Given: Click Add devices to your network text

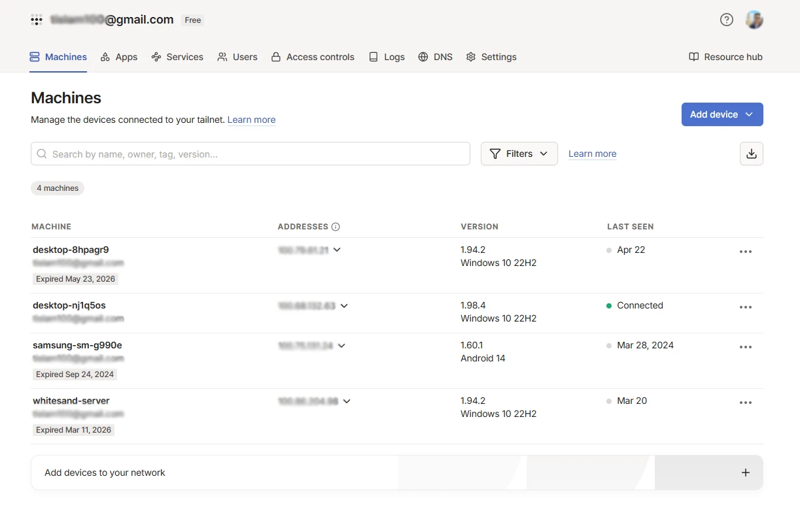Looking at the screenshot, I should (105, 473).
